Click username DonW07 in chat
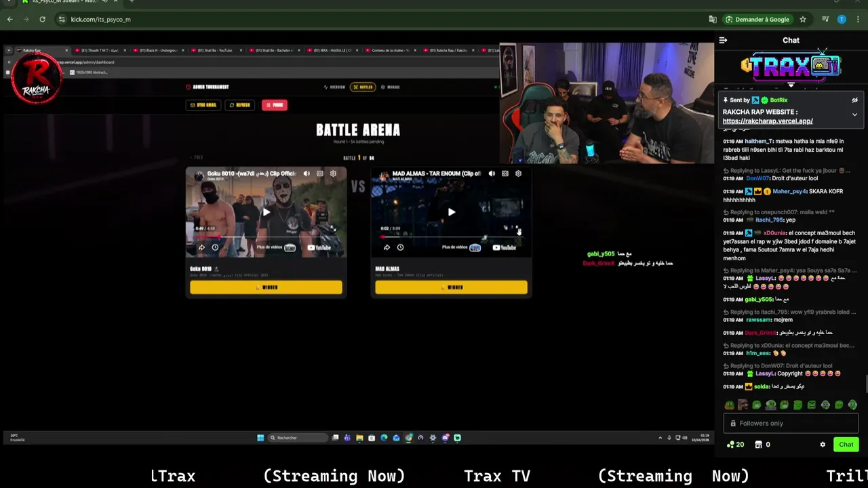868x488 pixels. [x=757, y=178]
